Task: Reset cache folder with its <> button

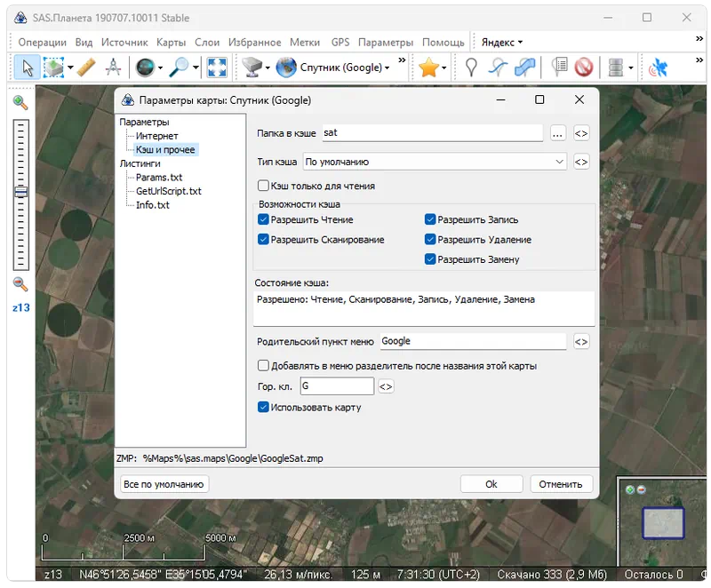Action: point(581,133)
